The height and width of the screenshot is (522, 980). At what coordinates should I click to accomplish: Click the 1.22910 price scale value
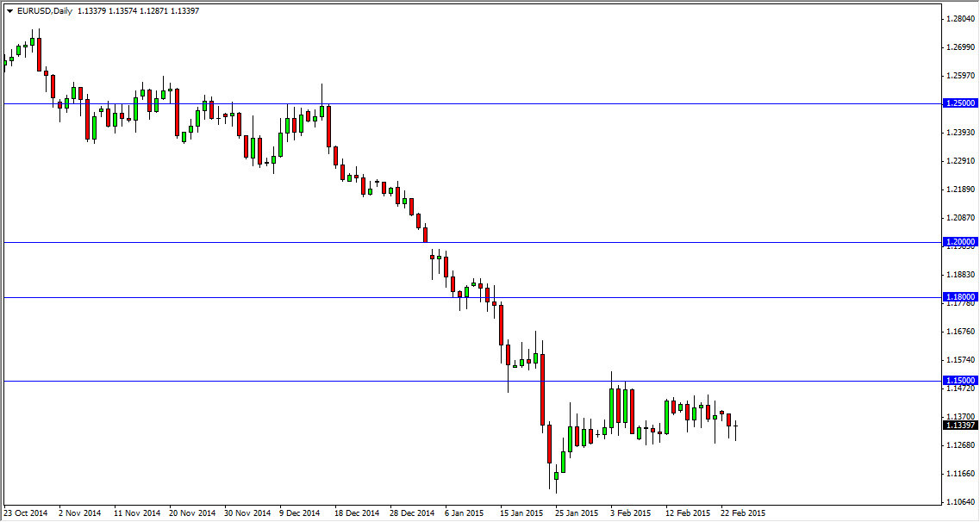pyautogui.click(x=961, y=161)
